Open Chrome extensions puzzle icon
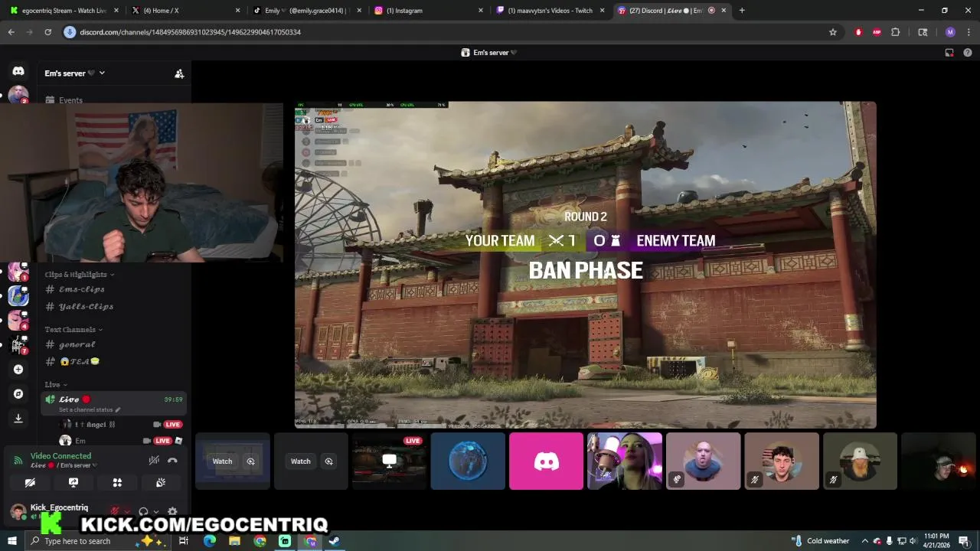The image size is (980, 551). point(895,32)
